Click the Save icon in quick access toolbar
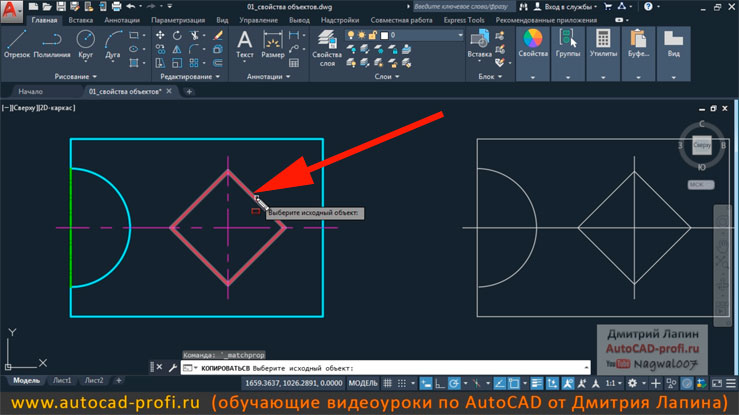This screenshot has width=739, height=415. point(61,7)
